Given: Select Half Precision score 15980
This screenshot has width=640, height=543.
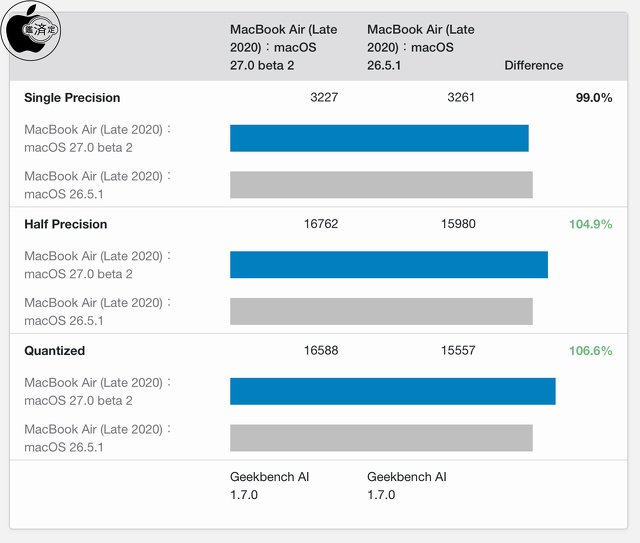Looking at the screenshot, I should click(x=458, y=224).
